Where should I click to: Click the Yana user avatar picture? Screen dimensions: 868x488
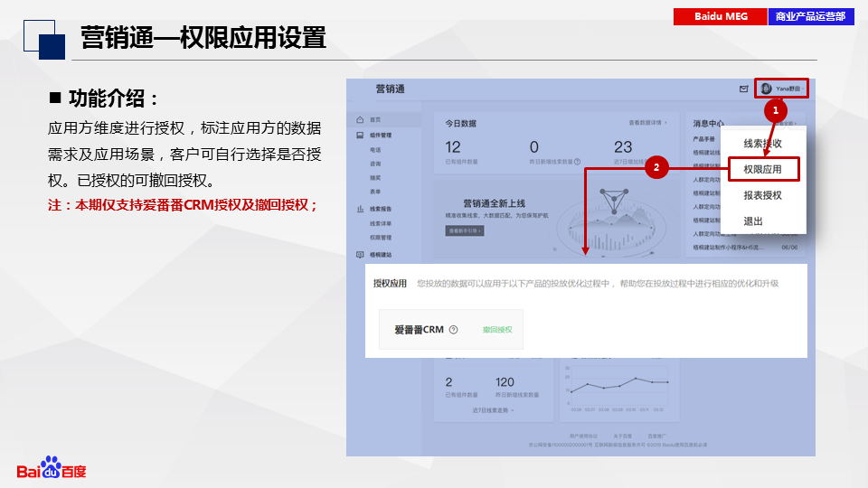[766, 89]
